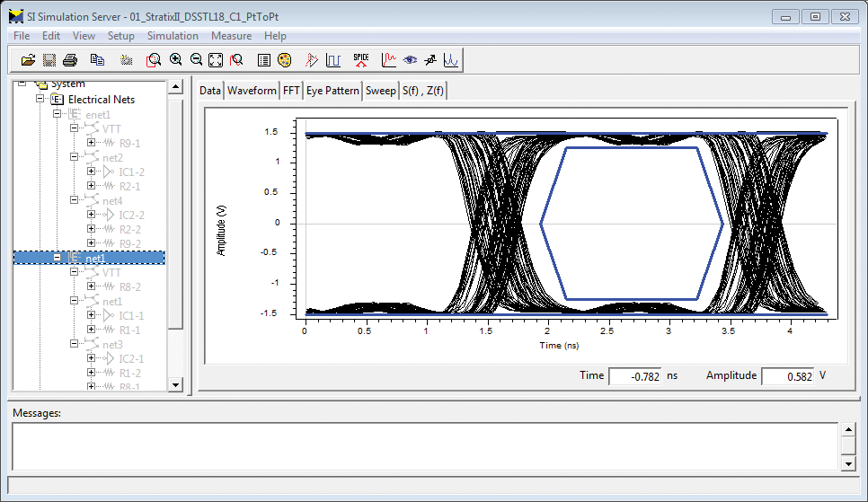Image resolution: width=868 pixels, height=502 pixels.
Task: Expand the IC2-2 tree node
Action: 92,215
